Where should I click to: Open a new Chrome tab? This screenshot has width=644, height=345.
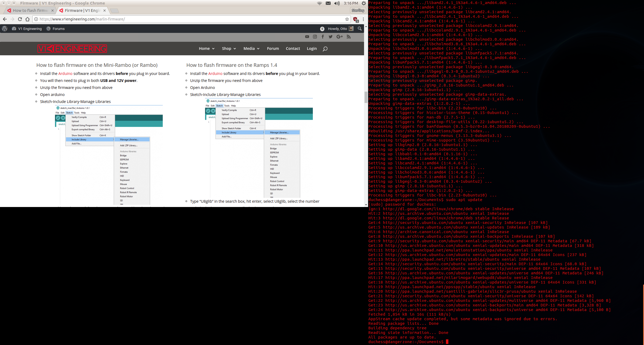(x=115, y=11)
